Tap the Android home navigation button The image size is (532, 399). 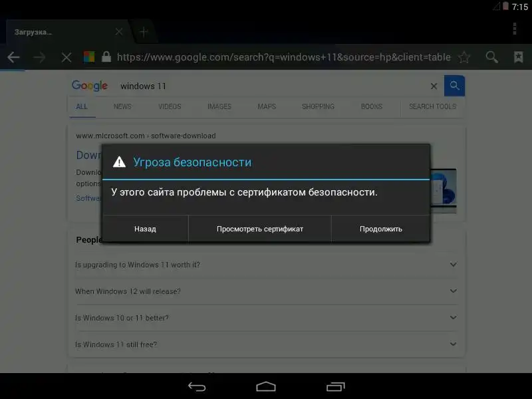tap(266, 387)
